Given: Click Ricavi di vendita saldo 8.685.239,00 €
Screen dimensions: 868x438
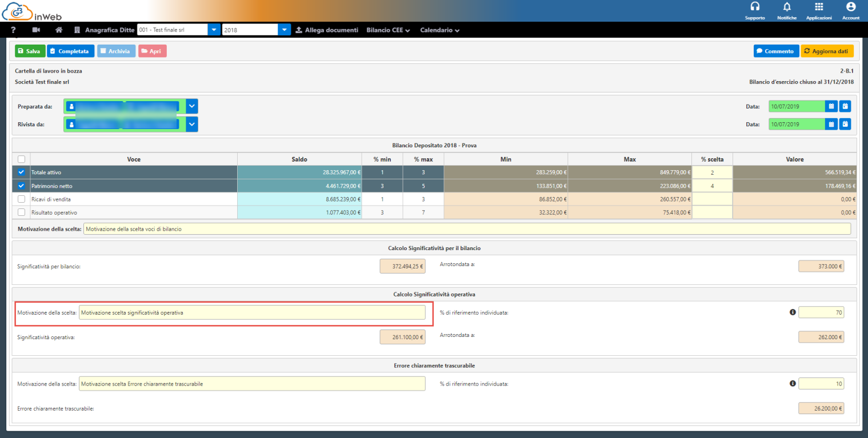Looking at the screenshot, I should [299, 199].
